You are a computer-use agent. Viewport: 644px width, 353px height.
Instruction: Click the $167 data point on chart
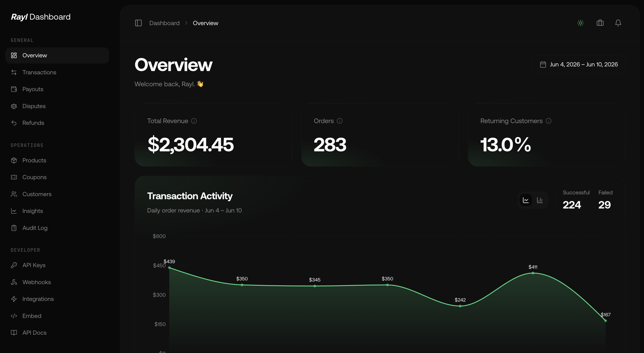[605, 321]
